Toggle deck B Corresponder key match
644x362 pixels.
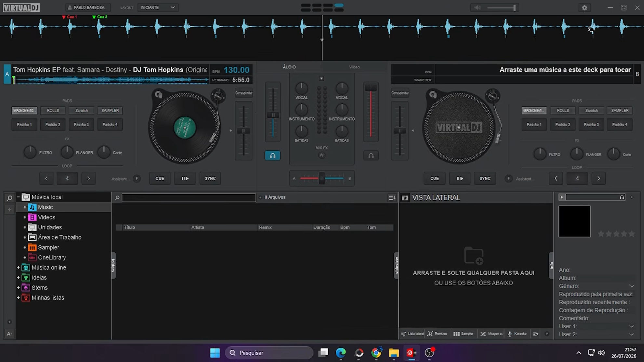(x=400, y=93)
